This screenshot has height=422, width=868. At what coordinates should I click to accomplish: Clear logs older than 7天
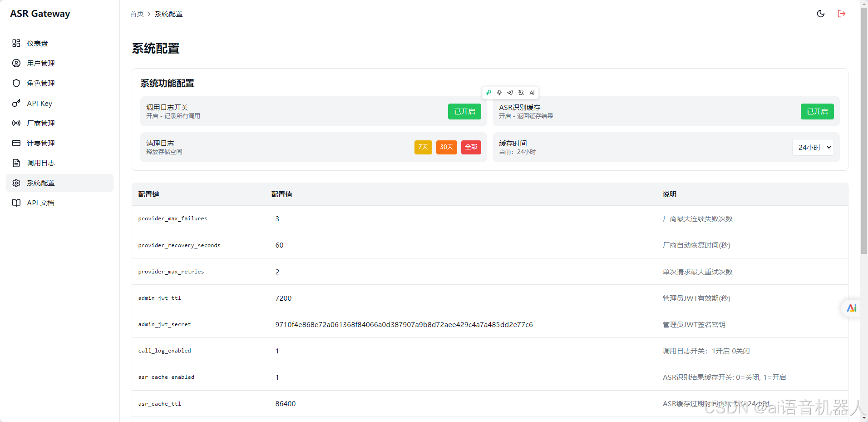coord(423,147)
